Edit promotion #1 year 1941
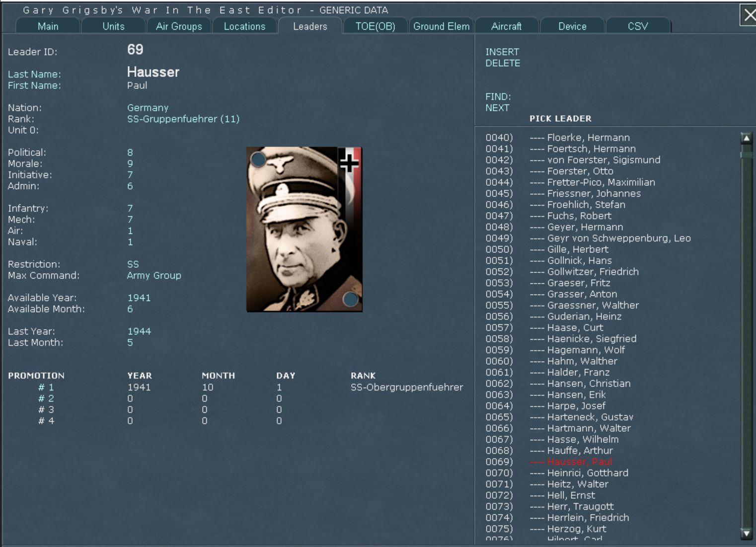The width and height of the screenshot is (756, 547). click(x=139, y=387)
